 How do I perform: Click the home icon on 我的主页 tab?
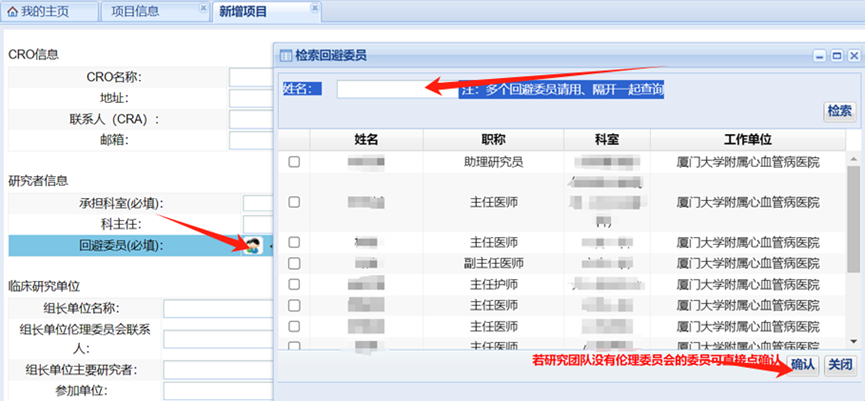coord(13,11)
